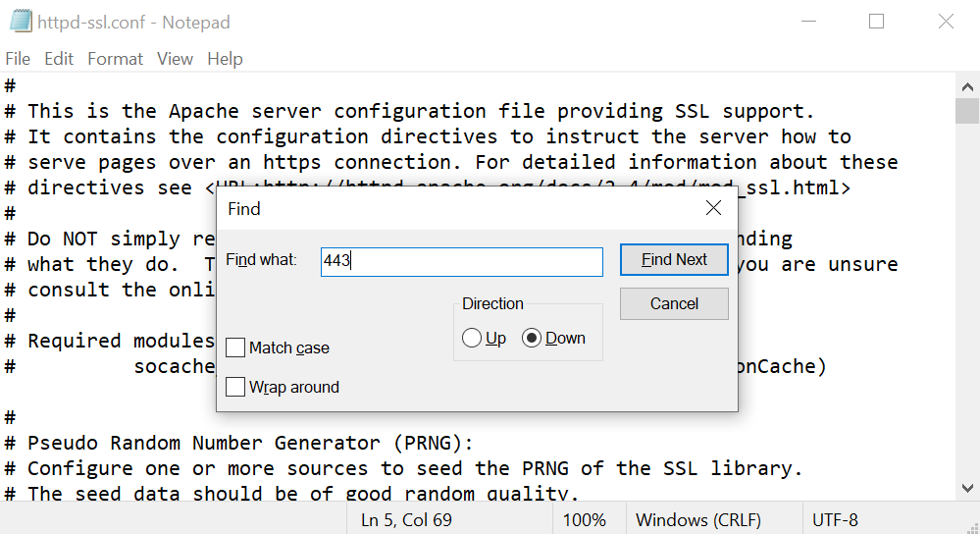The width and height of the screenshot is (980, 534).
Task: Open the Format menu
Action: (115, 59)
